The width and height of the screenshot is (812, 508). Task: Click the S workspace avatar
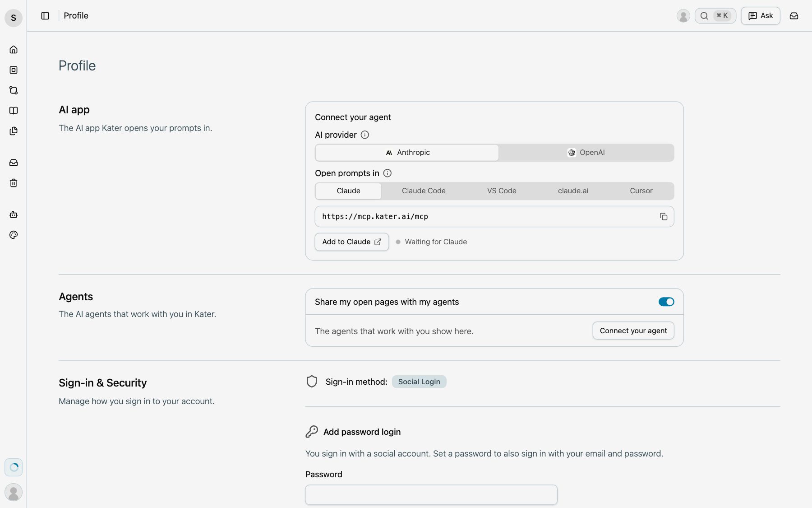(x=14, y=18)
